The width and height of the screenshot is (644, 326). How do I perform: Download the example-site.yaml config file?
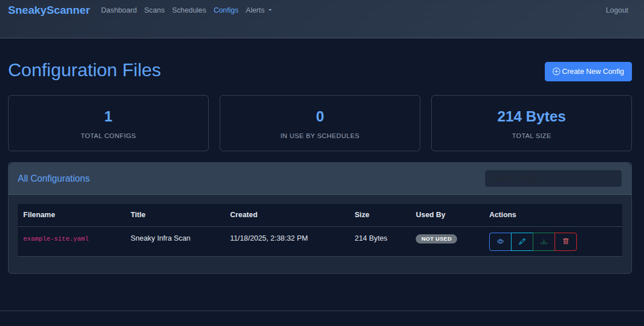(544, 242)
